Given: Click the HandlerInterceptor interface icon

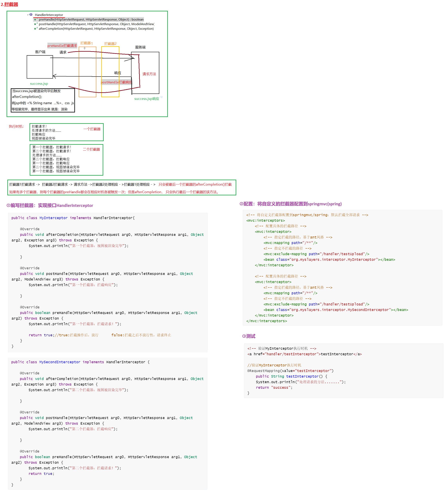Looking at the screenshot, I should [31, 15].
